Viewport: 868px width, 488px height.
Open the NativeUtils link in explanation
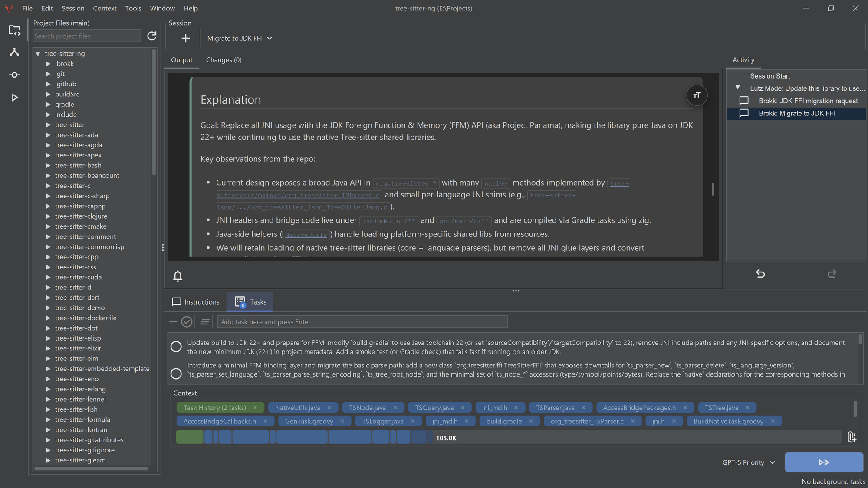(306, 235)
